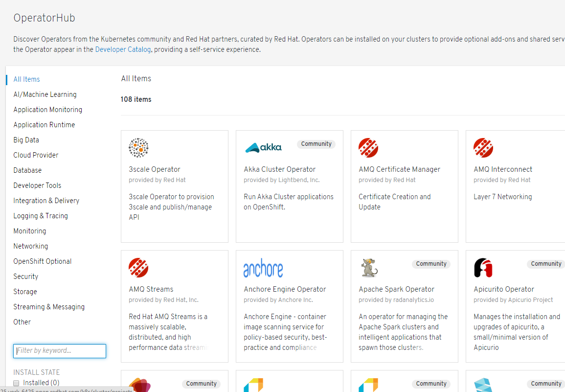Click the Filter by keyword input field
This screenshot has width=565, height=392.
click(60, 351)
